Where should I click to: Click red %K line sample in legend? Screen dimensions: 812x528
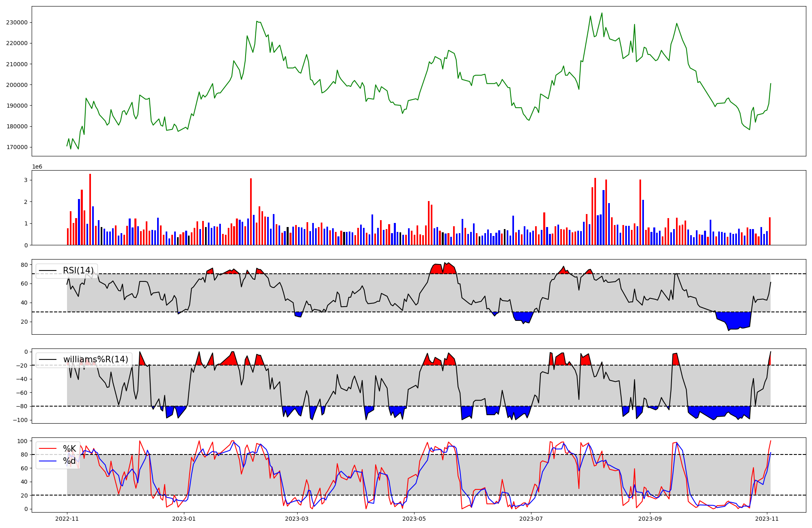[48, 449]
